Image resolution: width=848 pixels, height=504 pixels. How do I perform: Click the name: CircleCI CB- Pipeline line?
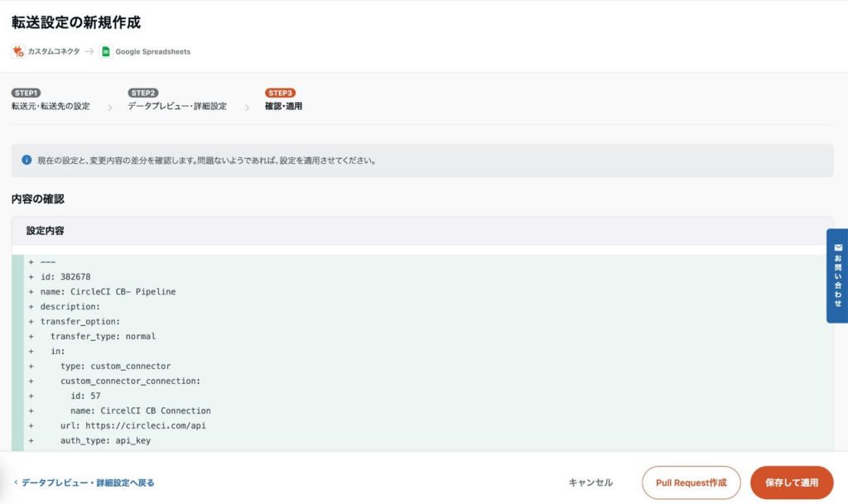pos(108,291)
